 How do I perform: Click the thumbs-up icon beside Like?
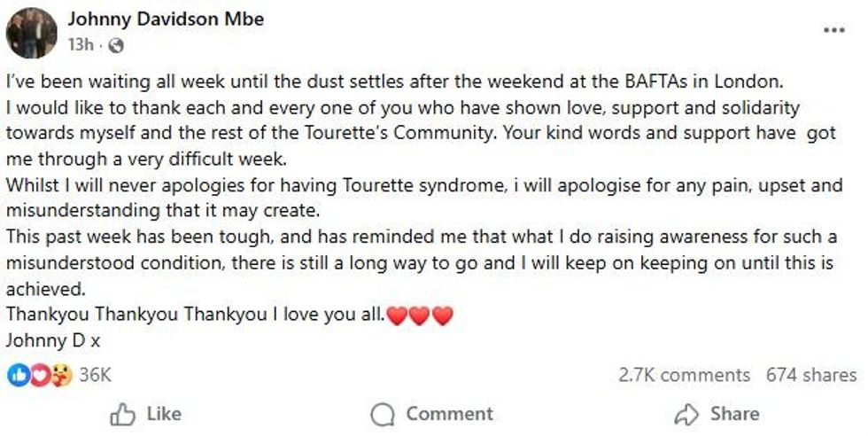pos(121,414)
